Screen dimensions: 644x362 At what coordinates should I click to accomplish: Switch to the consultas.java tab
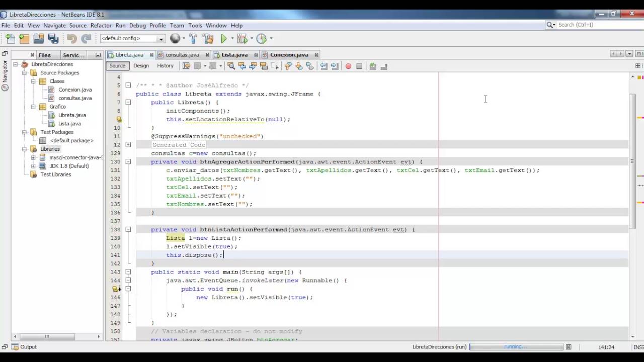182,55
